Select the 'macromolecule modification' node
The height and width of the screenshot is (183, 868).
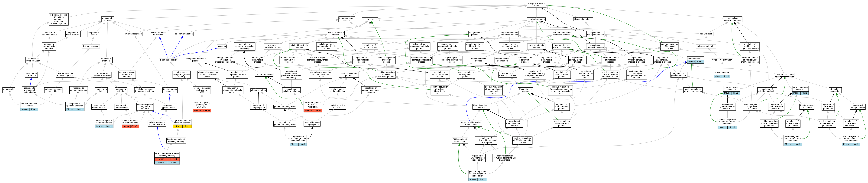(502, 60)
